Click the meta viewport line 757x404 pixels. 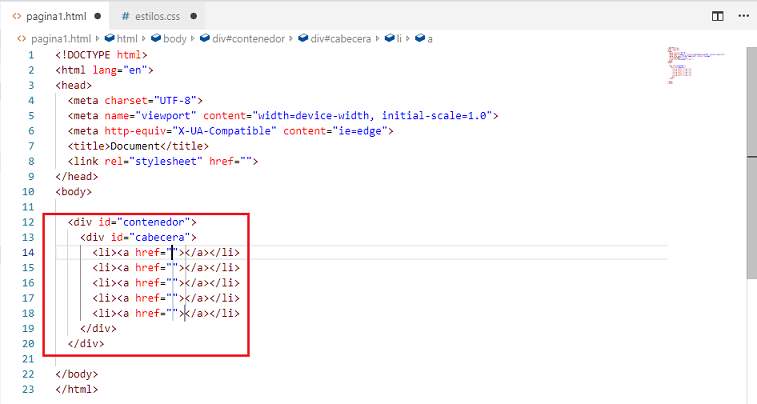[283, 116]
